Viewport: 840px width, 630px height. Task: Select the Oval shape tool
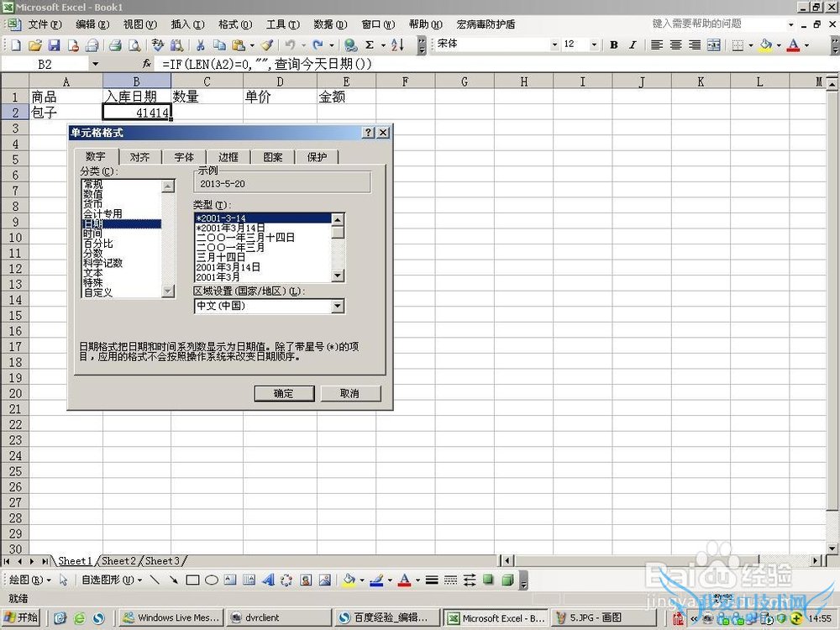[212, 580]
